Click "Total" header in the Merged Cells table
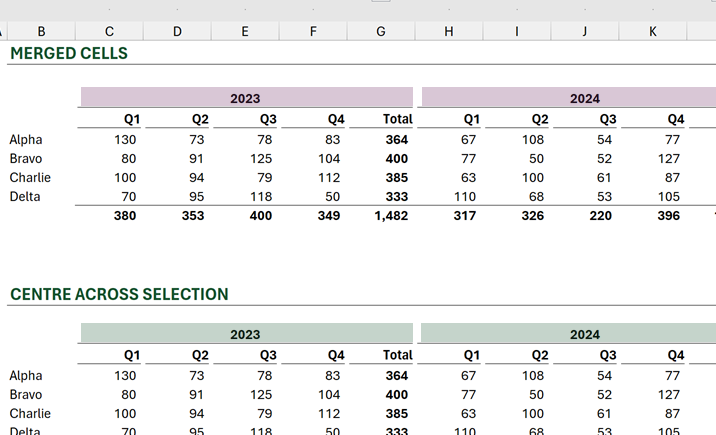Image resolution: width=716 pixels, height=435 pixels. pos(398,119)
